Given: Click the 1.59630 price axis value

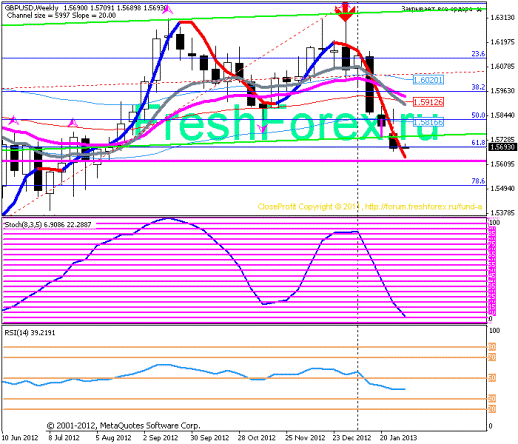Looking at the screenshot, I should [503, 91].
